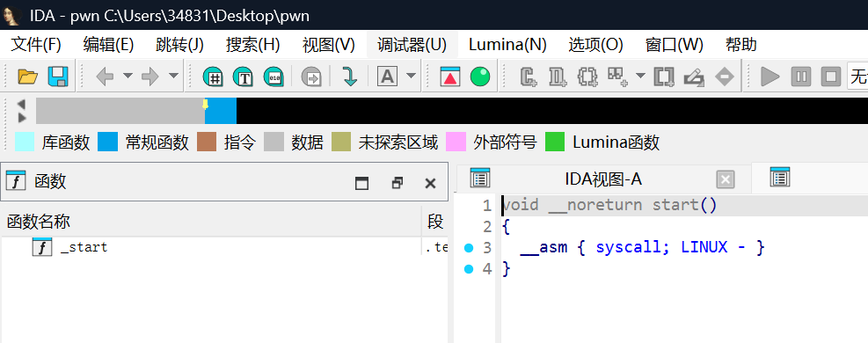Click the 常规函数 blue legend swatch
This screenshot has height=343, width=868.
[x=107, y=142]
